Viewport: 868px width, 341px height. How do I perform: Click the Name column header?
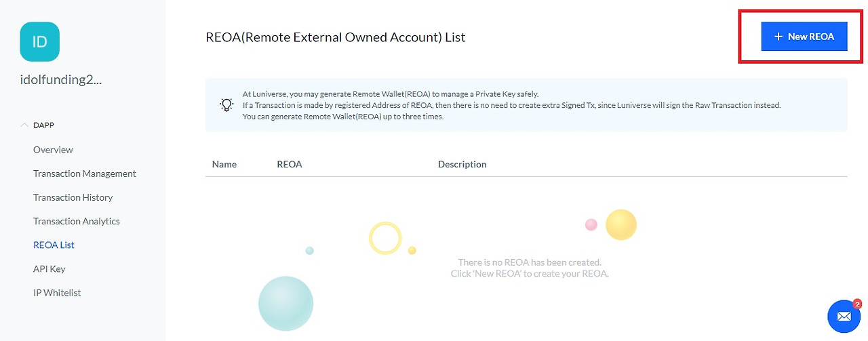pos(224,164)
